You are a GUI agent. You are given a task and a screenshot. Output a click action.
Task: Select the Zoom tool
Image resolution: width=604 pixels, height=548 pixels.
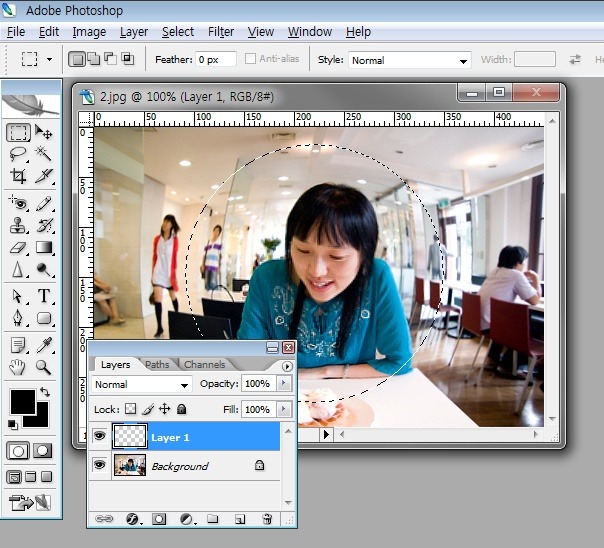(x=44, y=367)
